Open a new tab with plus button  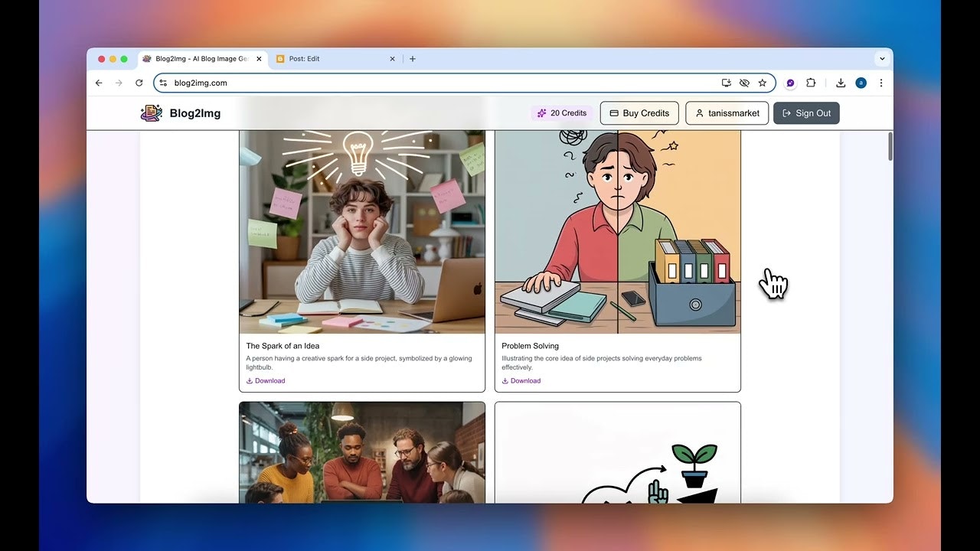pyautogui.click(x=413, y=59)
